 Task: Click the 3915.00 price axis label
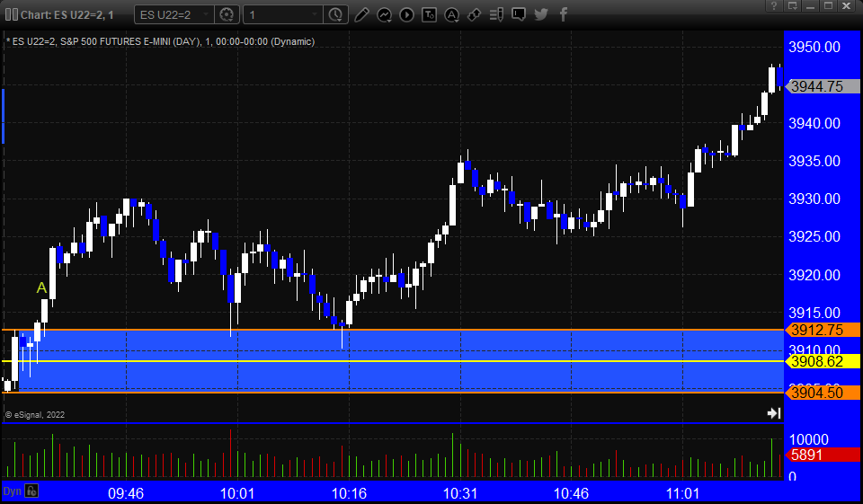coord(814,313)
